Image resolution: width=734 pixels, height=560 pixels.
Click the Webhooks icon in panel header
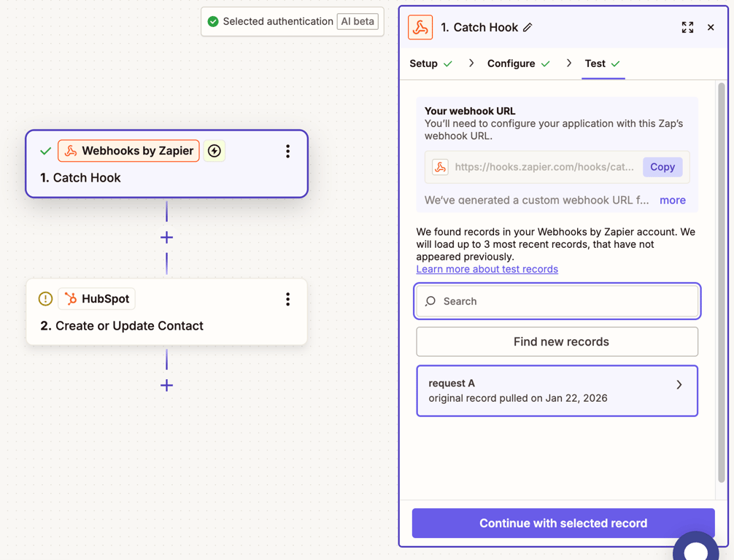(x=420, y=28)
